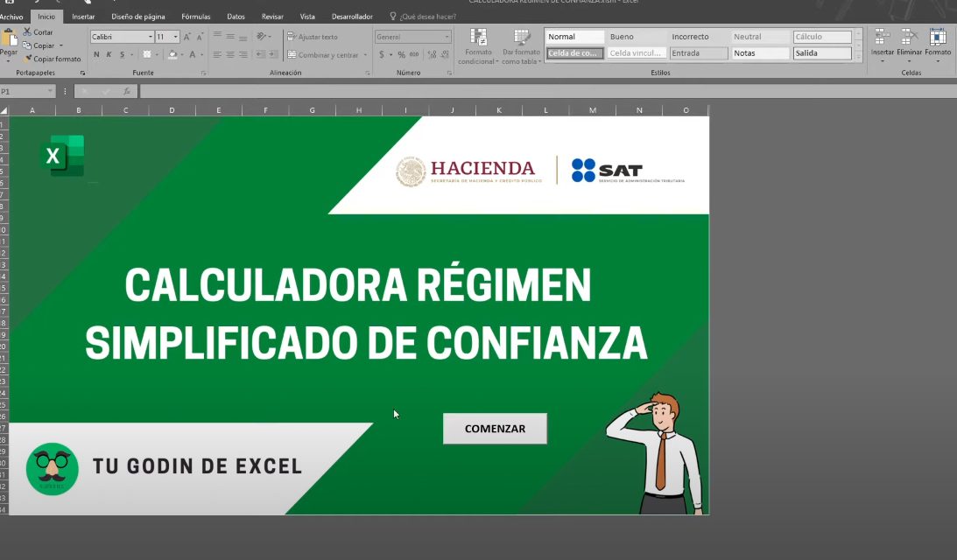
Task: Open the Combinar y centrar dropdown arrow
Action: click(x=365, y=55)
